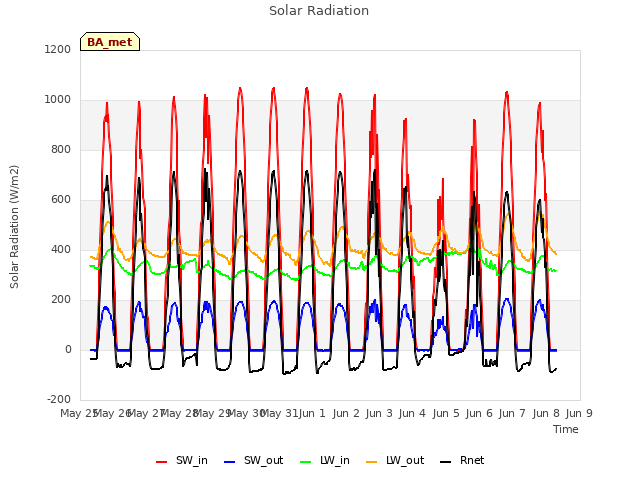Image resolution: width=640 pixels, height=480 pixels.
Task: Toggle the LW_out legend entry
Action: point(395,460)
